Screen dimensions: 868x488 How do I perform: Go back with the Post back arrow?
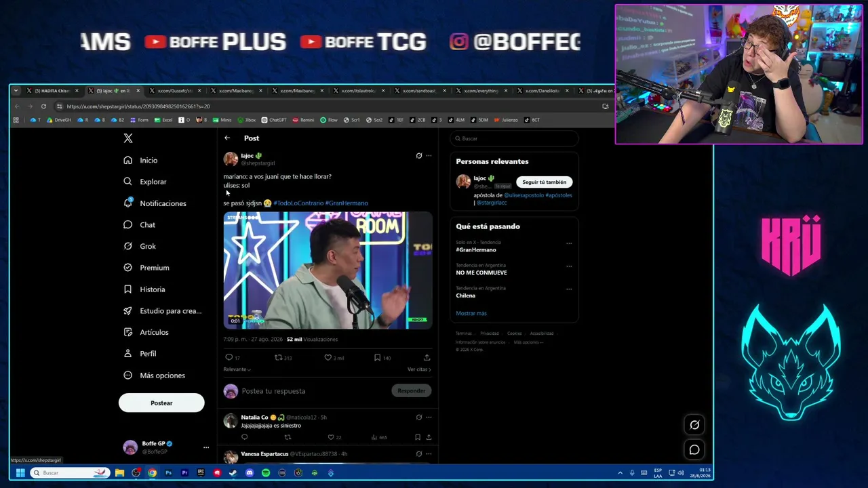click(x=227, y=138)
